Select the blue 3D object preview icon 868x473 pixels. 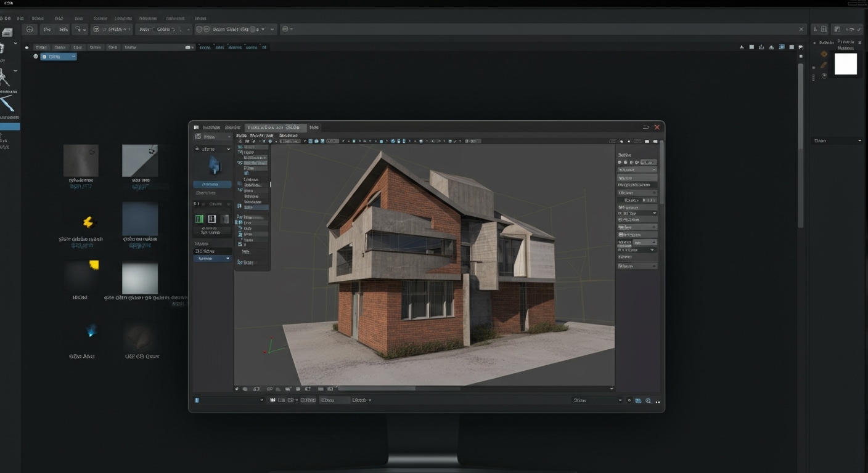click(x=214, y=165)
